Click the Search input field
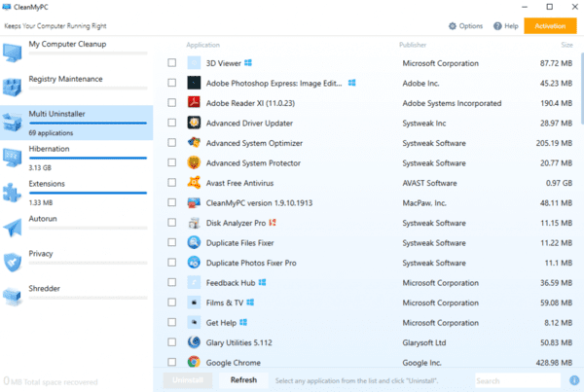 (x=518, y=380)
